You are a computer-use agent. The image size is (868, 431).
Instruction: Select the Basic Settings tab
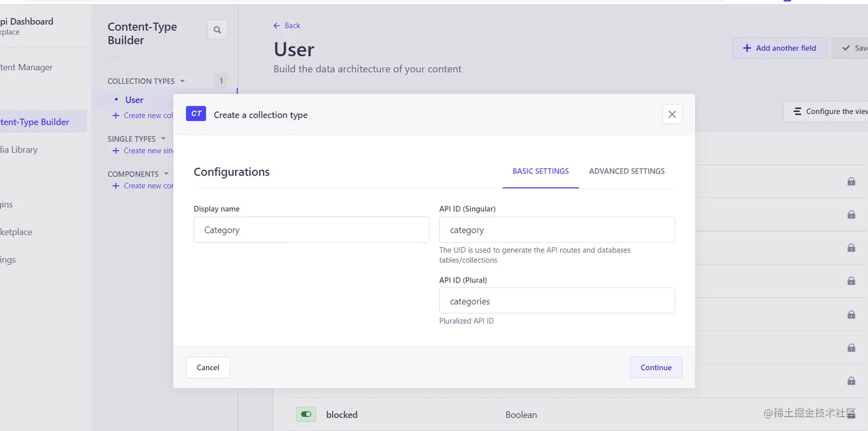[x=540, y=171]
